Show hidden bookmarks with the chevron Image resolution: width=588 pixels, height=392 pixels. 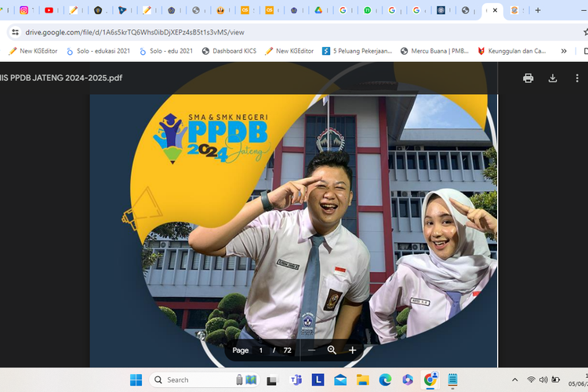[x=563, y=51]
